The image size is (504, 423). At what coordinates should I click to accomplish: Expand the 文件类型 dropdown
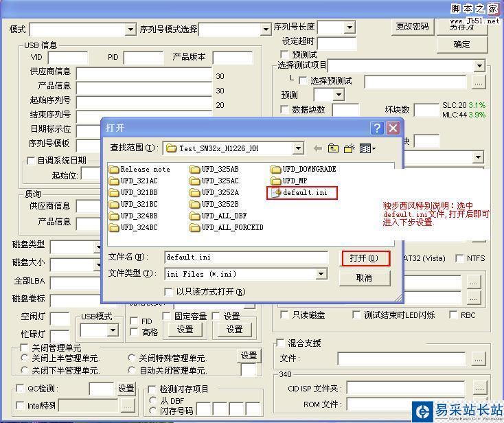click(x=321, y=274)
